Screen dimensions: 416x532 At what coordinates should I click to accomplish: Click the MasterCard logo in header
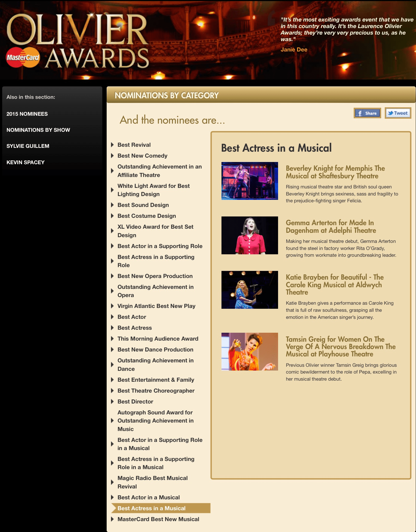click(x=23, y=57)
